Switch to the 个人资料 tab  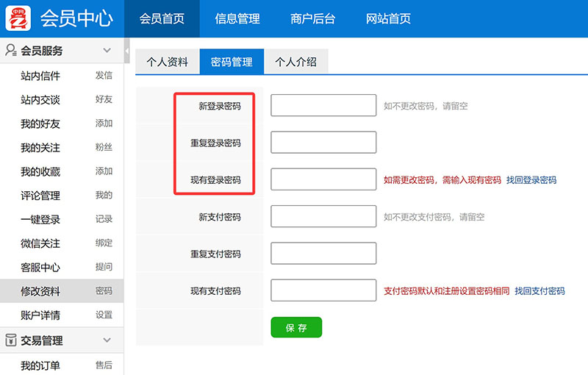pos(168,63)
